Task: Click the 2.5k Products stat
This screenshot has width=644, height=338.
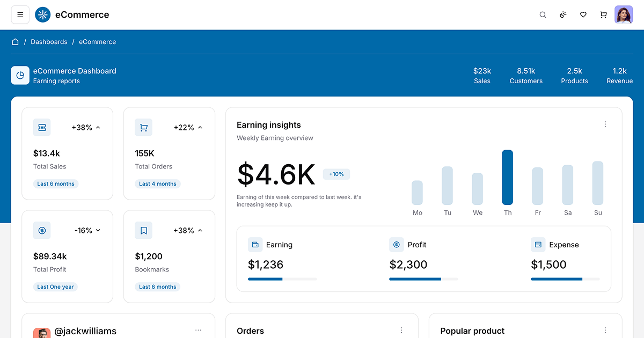Action: 574,76
